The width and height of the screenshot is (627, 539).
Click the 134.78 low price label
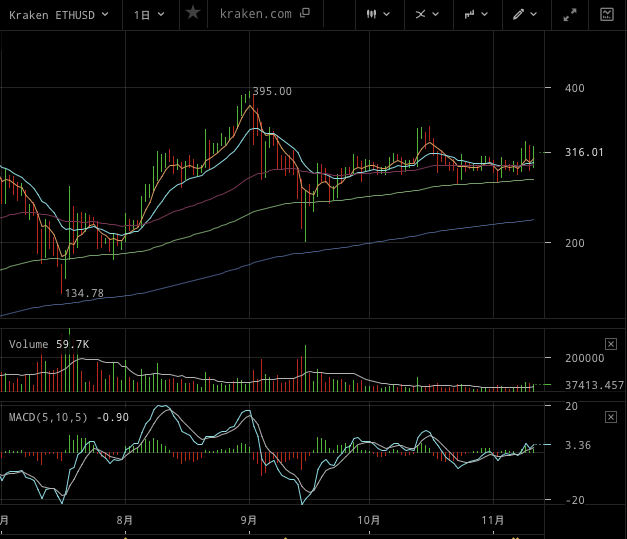84,293
